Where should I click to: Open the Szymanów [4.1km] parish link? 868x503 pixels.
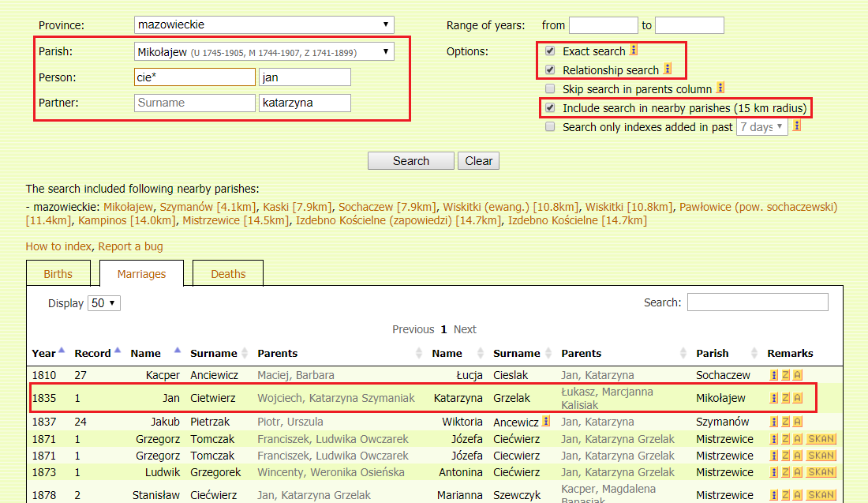coord(208,207)
